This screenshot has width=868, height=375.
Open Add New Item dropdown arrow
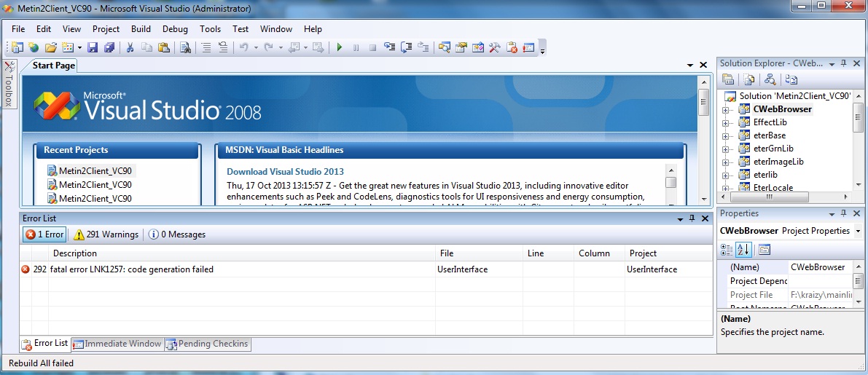point(79,47)
